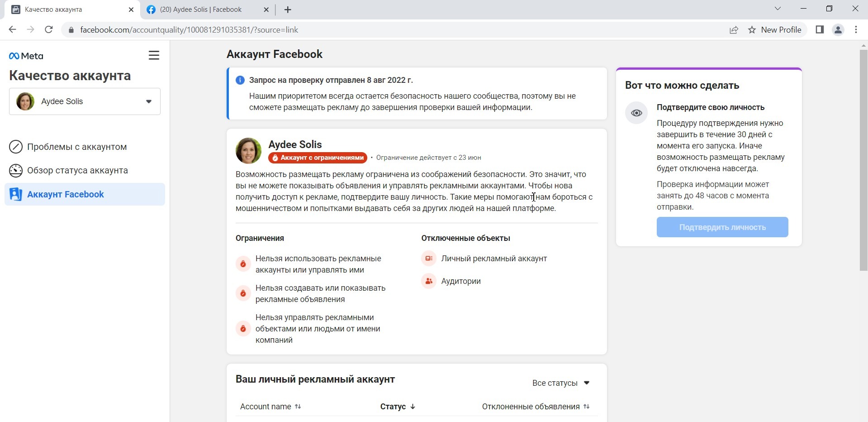
Task: Click the share page icon in address bar
Action: (x=734, y=30)
